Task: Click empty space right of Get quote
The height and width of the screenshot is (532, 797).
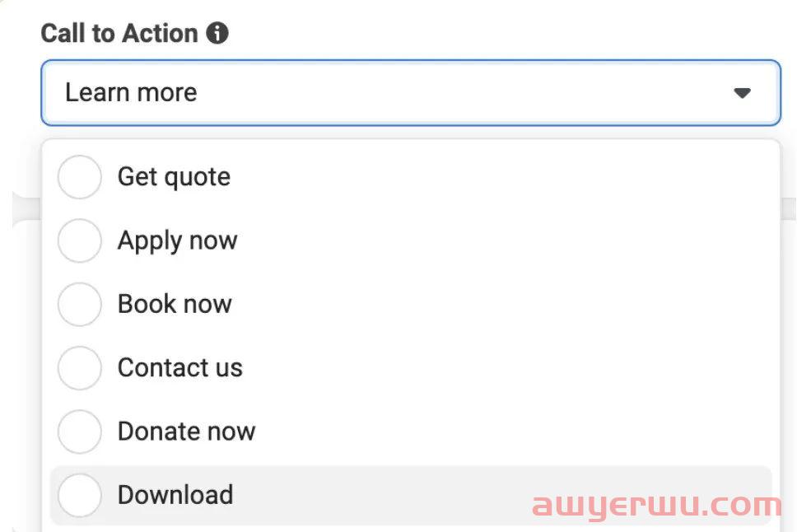Action: pyautogui.click(x=494, y=177)
